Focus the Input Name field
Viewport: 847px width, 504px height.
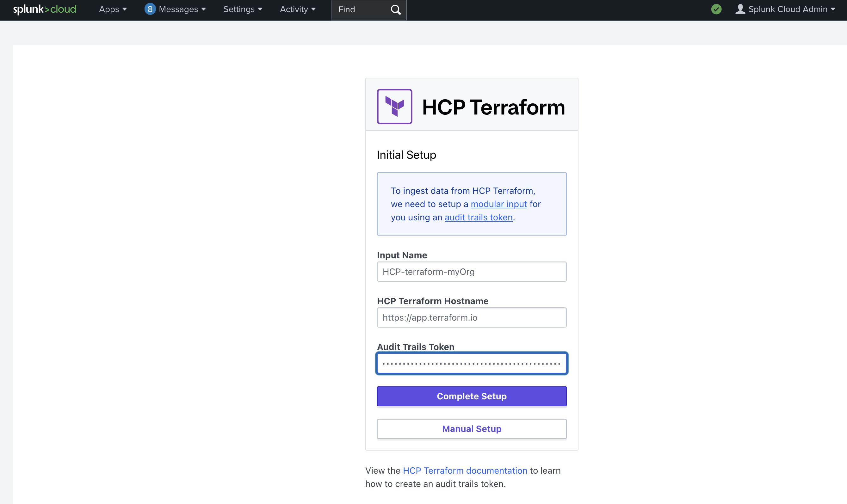471,272
